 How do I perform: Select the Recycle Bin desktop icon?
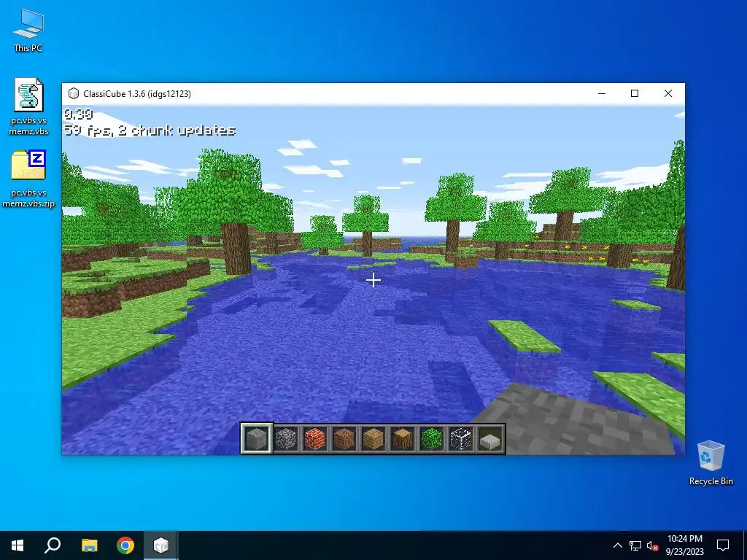[711, 463]
